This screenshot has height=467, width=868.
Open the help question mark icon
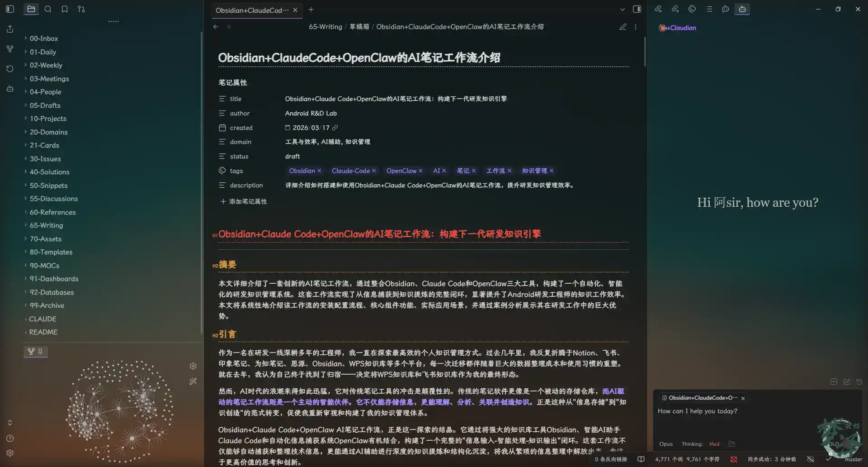(10, 438)
